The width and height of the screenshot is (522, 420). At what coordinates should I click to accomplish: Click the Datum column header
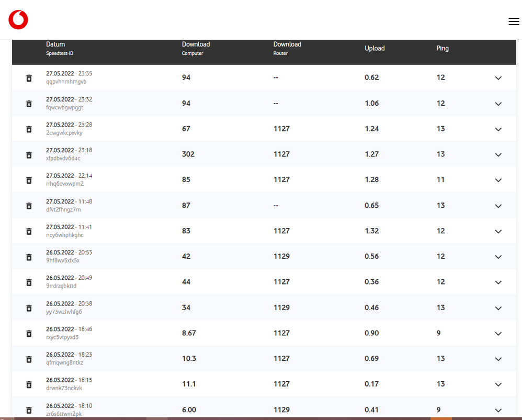tap(55, 44)
